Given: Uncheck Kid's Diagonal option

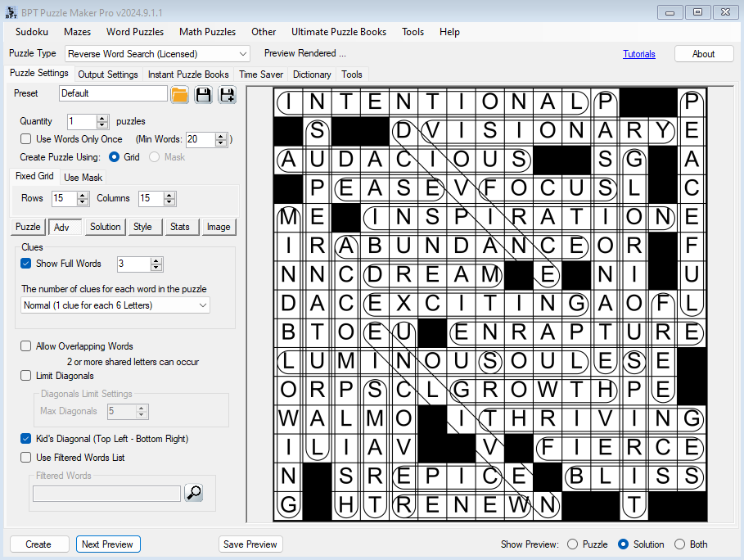Looking at the screenshot, I should pos(26,439).
